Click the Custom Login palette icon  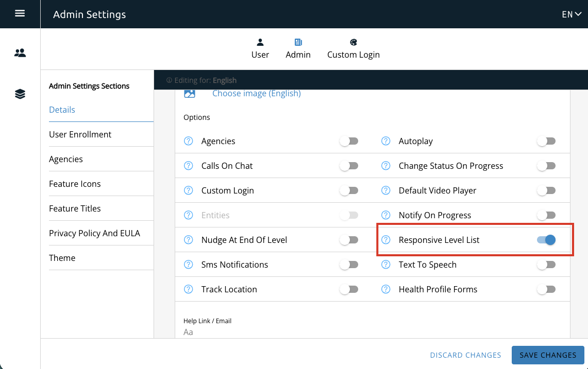[354, 43]
